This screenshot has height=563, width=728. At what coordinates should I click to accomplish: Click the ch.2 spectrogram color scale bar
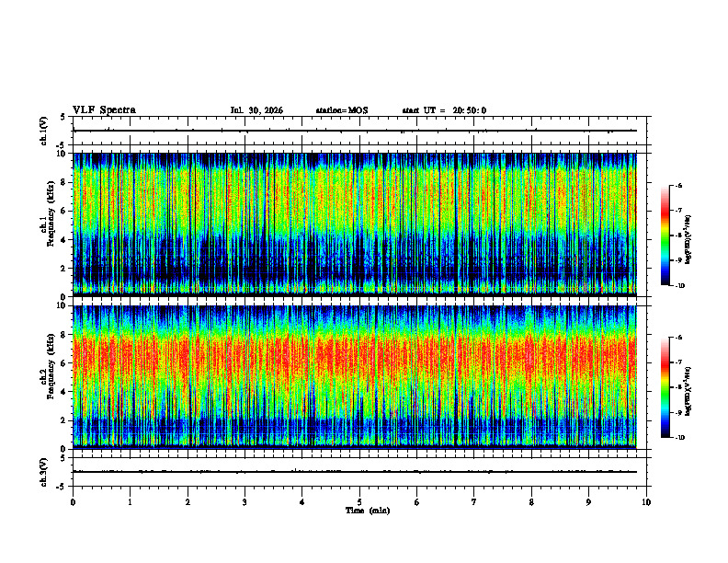pyautogui.click(x=665, y=387)
